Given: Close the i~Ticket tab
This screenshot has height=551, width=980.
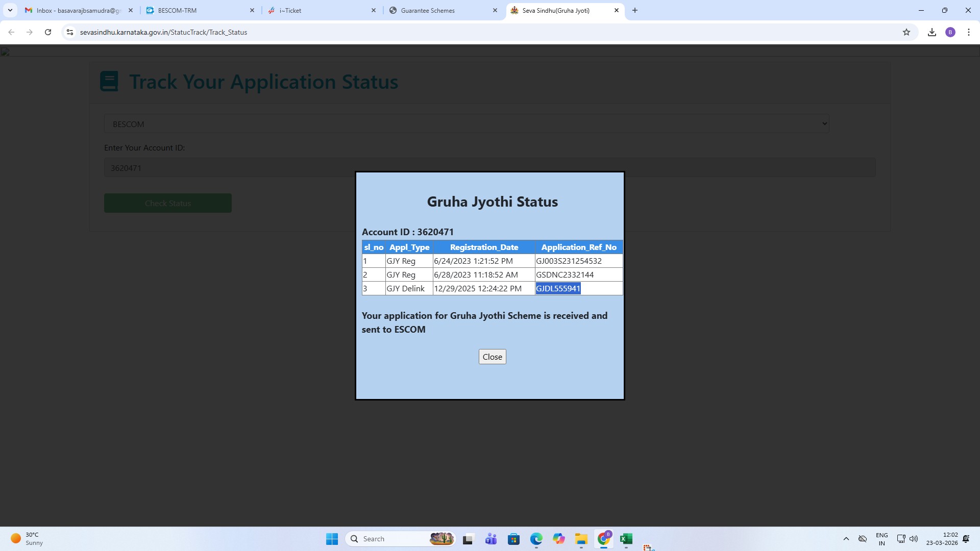Looking at the screenshot, I should (x=374, y=10).
